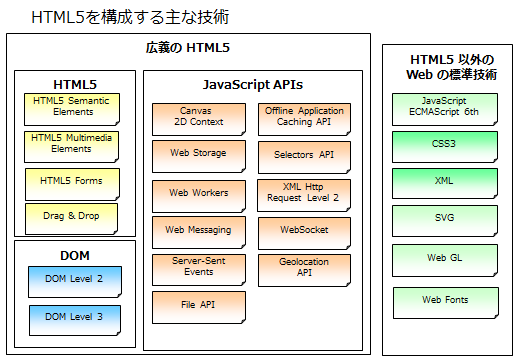Select the WebSocket box
The width and height of the screenshot is (520, 360).
pos(304,233)
